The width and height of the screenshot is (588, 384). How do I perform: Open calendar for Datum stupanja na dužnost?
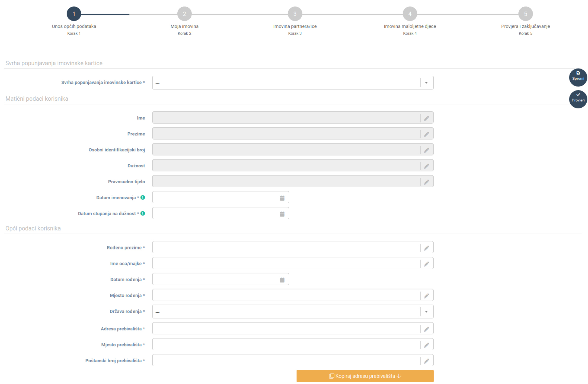pyautogui.click(x=282, y=214)
